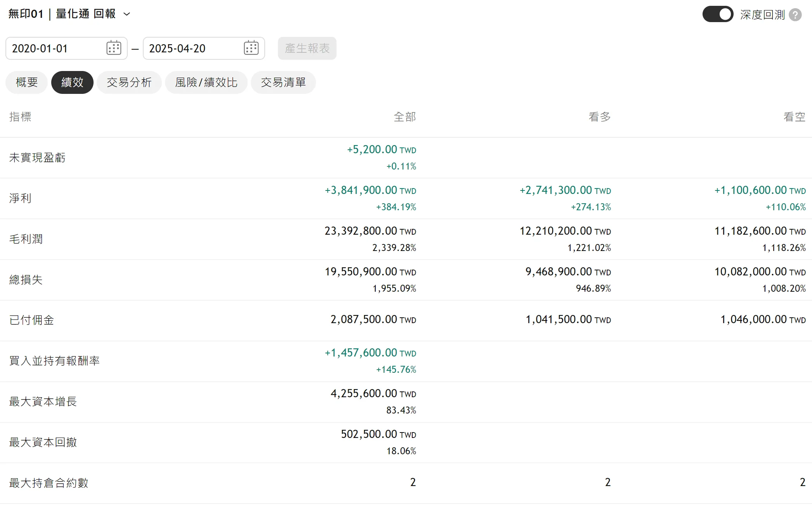Click the 最大資本增長 row label
The image size is (812, 507).
pos(43,401)
